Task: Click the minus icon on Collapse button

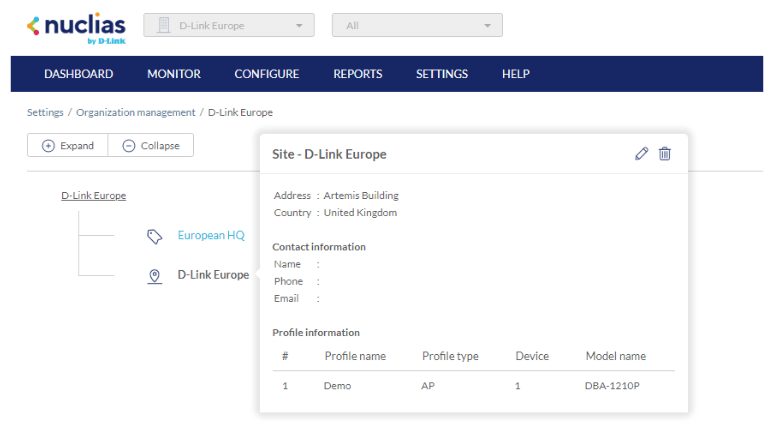Action: click(x=129, y=146)
